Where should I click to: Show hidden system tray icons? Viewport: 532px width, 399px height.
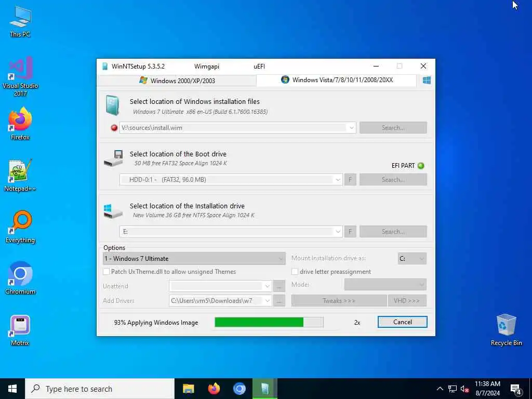pyautogui.click(x=440, y=389)
